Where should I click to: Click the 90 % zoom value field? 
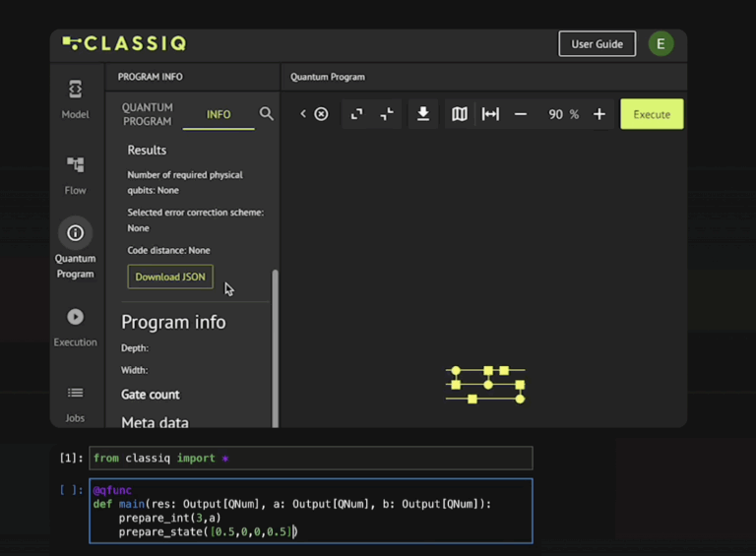563,114
